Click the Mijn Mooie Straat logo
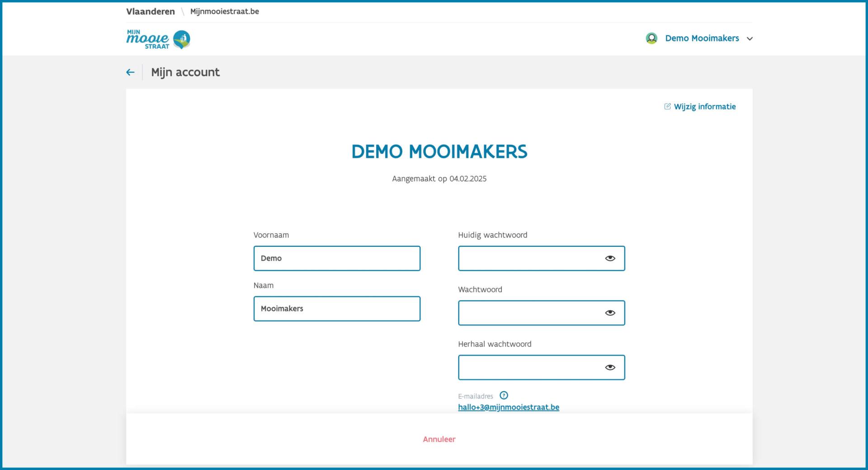The image size is (868, 470). point(158,39)
